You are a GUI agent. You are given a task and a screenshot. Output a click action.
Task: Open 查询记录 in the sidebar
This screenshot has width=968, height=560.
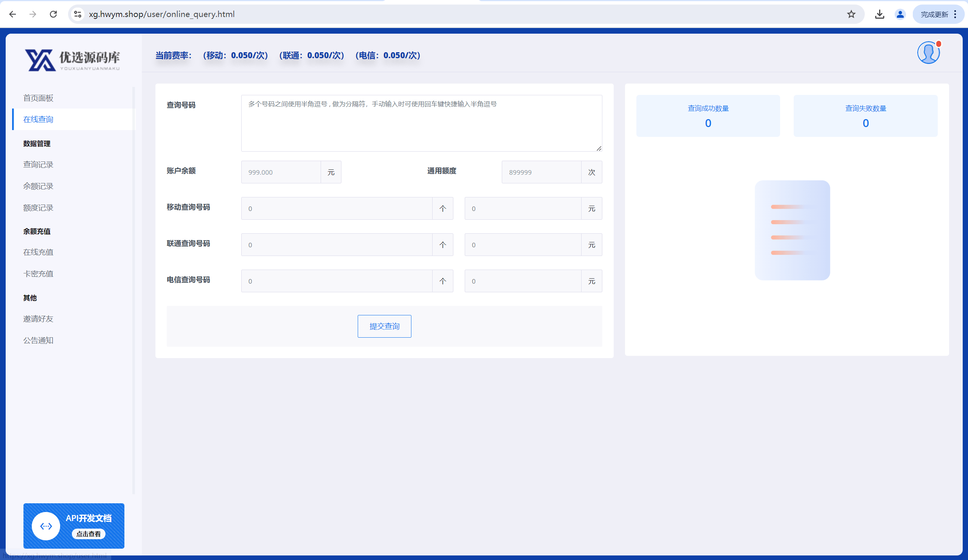click(38, 164)
